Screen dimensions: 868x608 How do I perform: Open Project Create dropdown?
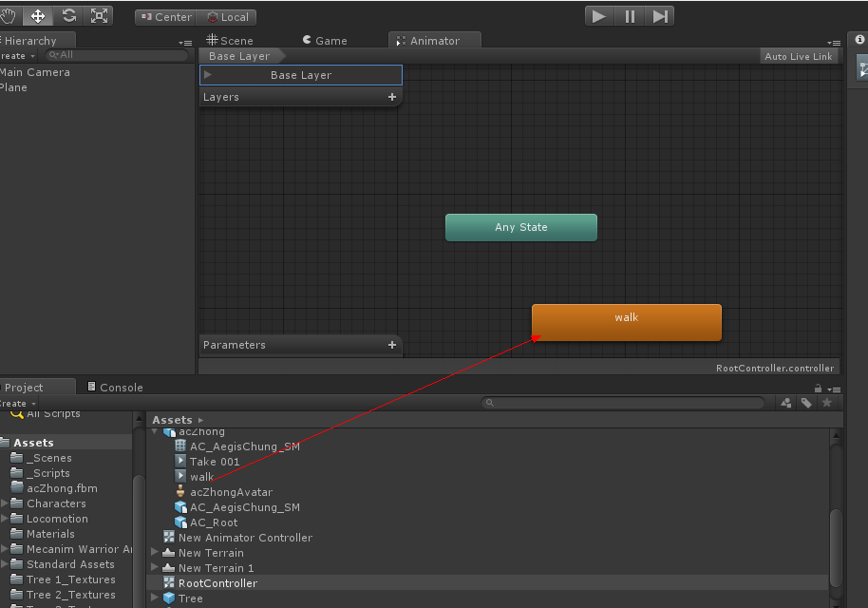click(x=18, y=404)
